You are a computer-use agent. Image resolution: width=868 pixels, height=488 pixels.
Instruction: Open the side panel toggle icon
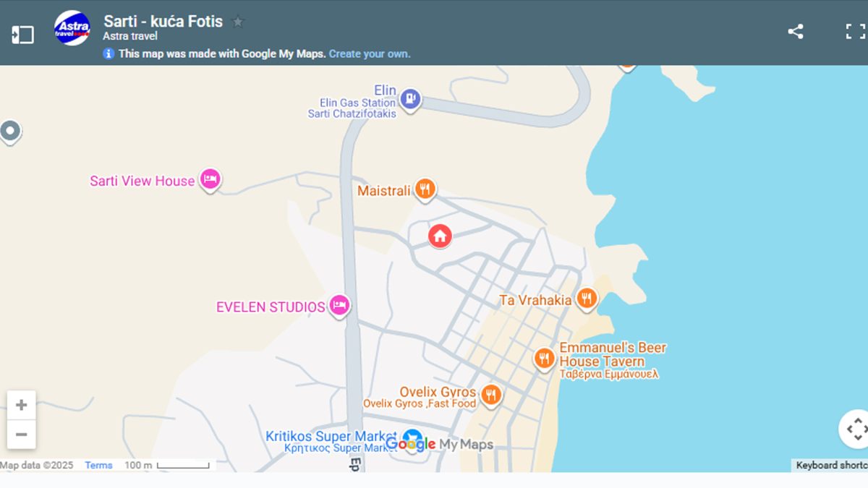(22, 35)
